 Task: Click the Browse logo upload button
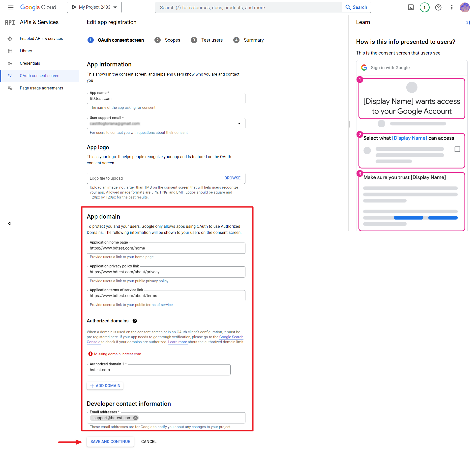(232, 178)
